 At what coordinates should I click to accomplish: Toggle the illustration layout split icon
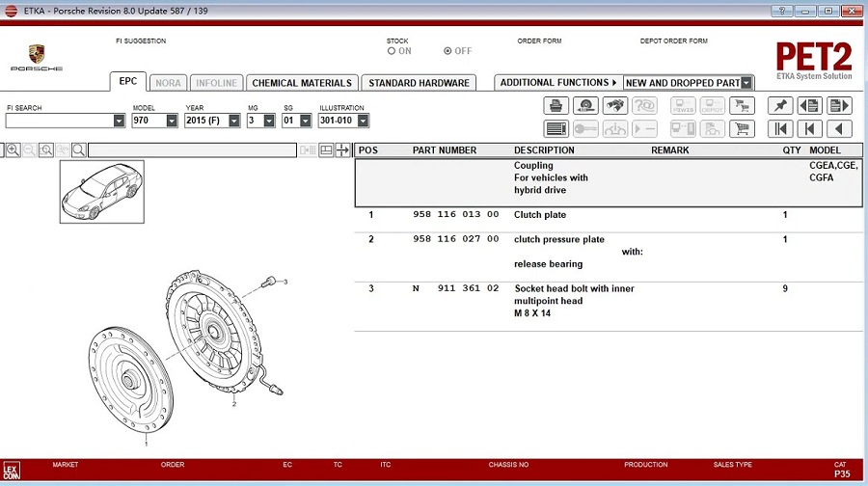point(326,150)
